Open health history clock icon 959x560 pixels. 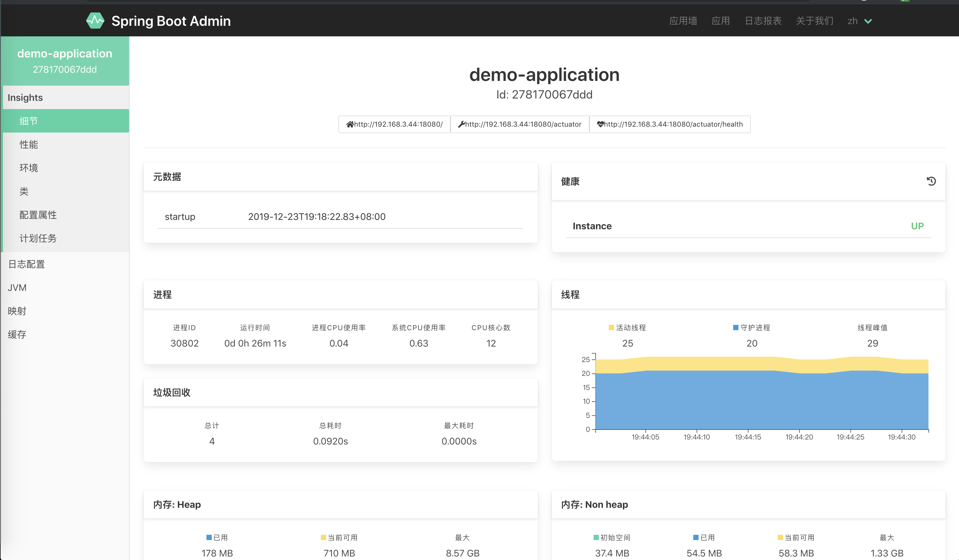[931, 181]
